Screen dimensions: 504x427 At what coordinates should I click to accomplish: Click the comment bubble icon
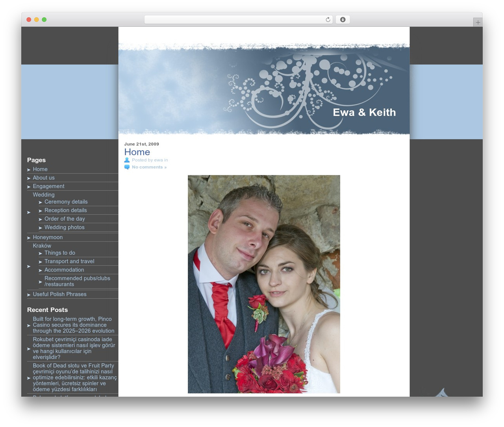click(x=127, y=167)
